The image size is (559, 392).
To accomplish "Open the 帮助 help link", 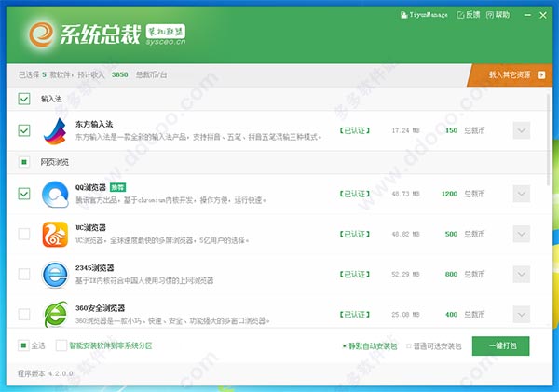I will click(x=498, y=15).
